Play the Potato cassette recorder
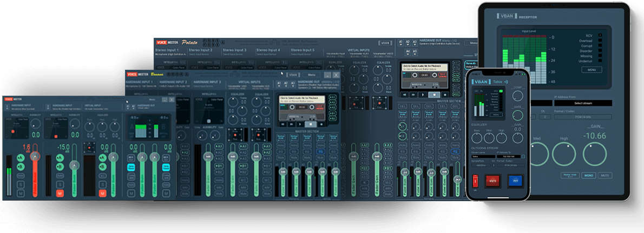 (x=423, y=95)
